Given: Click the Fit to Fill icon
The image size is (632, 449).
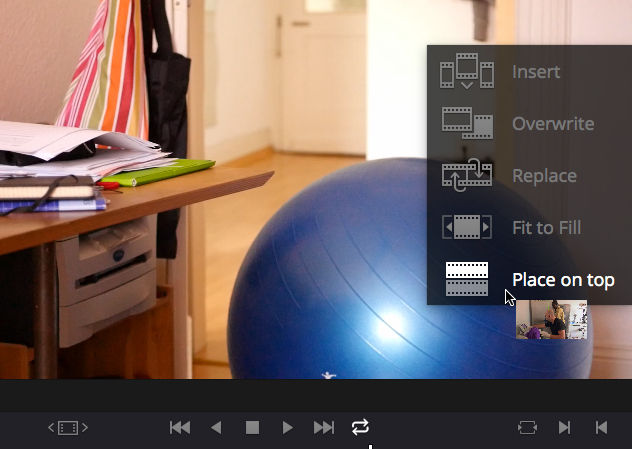Looking at the screenshot, I should pyautogui.click(x=467, y=228).
